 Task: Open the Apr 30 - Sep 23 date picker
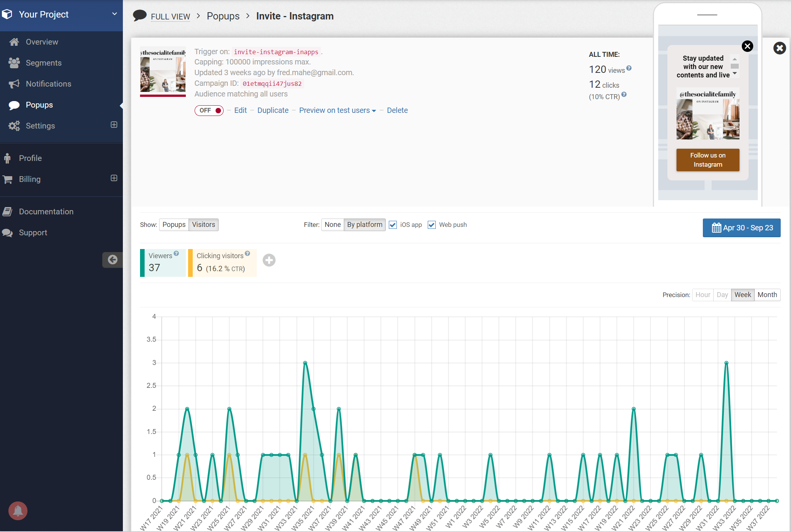pyautogui.click(x=741, y=228)
